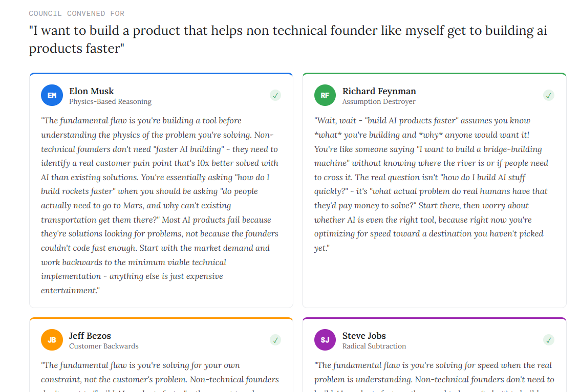Click the checkmark on Richard Feynman's card

pyautogui.click(x=549, y=95)
